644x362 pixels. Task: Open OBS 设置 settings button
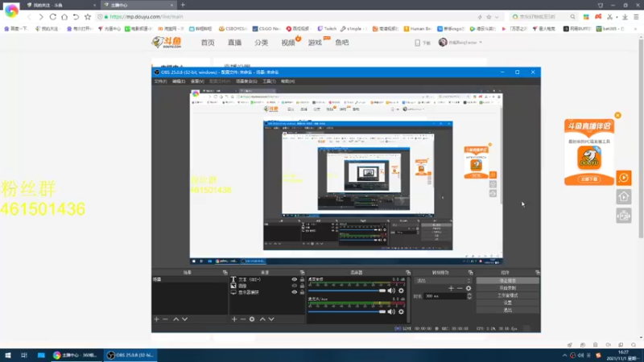(508, 303)
